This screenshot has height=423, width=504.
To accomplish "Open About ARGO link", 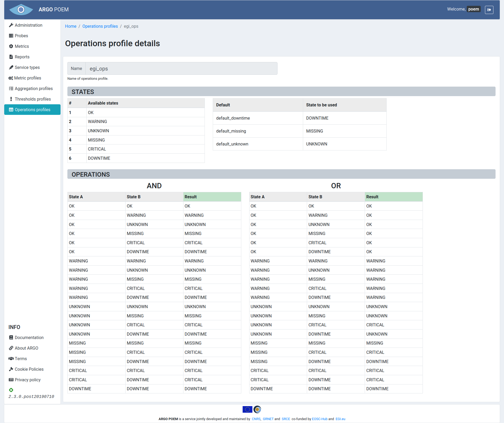I will pyautogui.click(x=26, y=348).
